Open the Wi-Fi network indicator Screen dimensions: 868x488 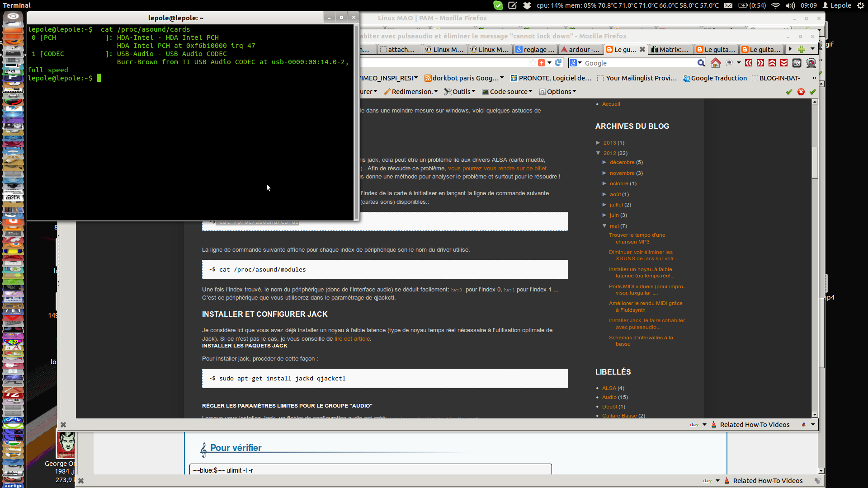click(776, 5)
